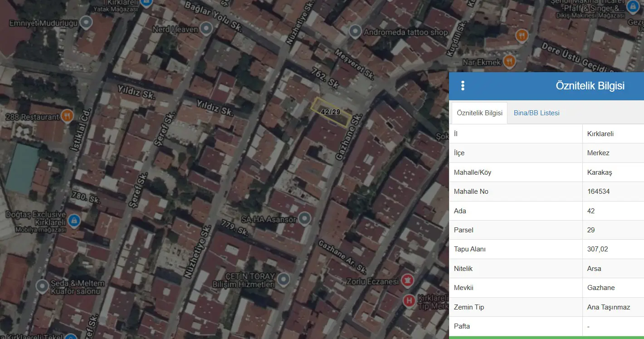The height and width of the screenshot is (339, 644).
Task: Click the Tapu Alanı value 307,02
Action: coord(597,249)
